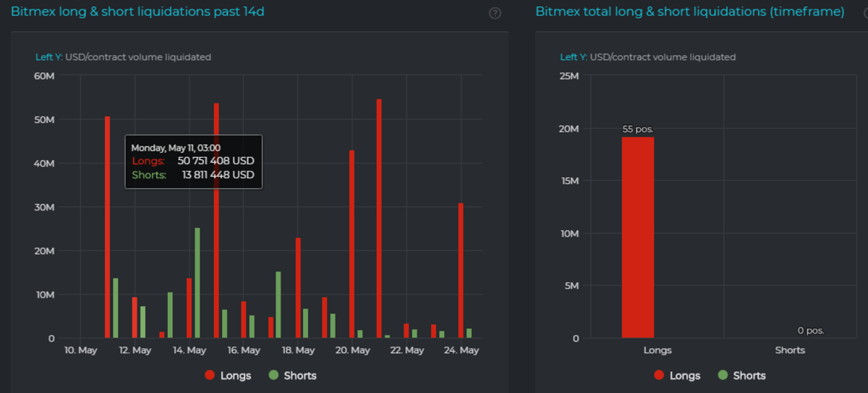Screen dimensions: 868x393
Task: Select the red longs bar at 24. May
Action: tap(461, 271)
